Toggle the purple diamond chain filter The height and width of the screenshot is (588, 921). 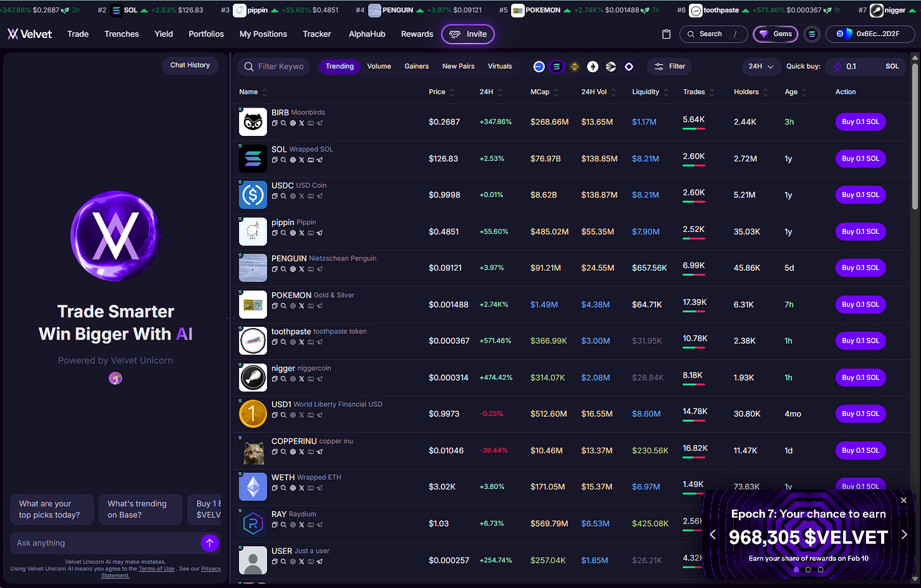click(x=629, y=66)
